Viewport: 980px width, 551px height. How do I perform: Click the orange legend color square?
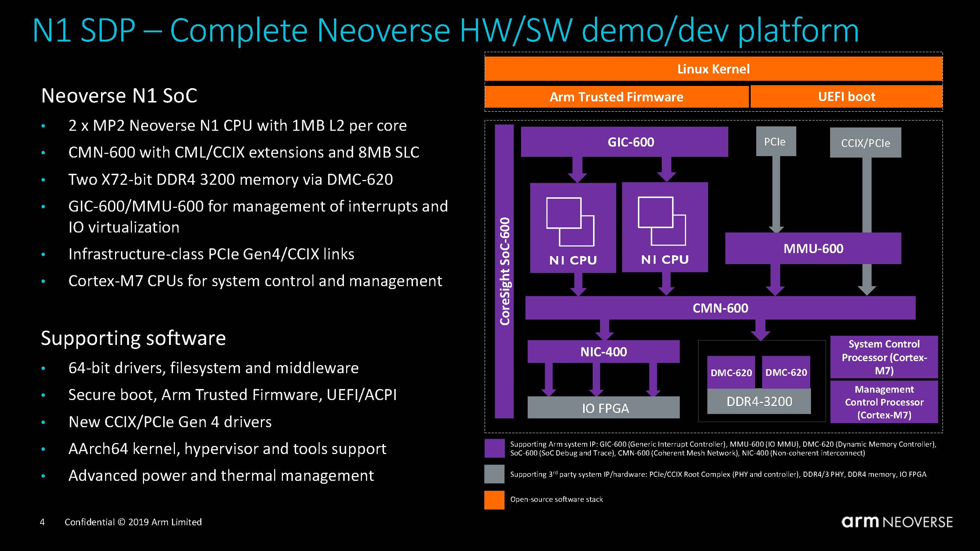tap(494, 500)
